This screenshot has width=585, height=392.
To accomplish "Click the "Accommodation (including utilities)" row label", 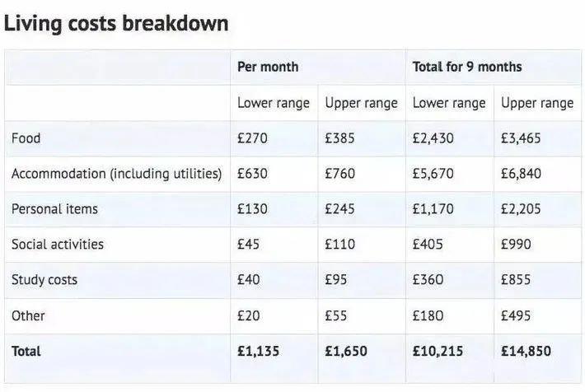I will pyautogui.click(x=116, y=174).
